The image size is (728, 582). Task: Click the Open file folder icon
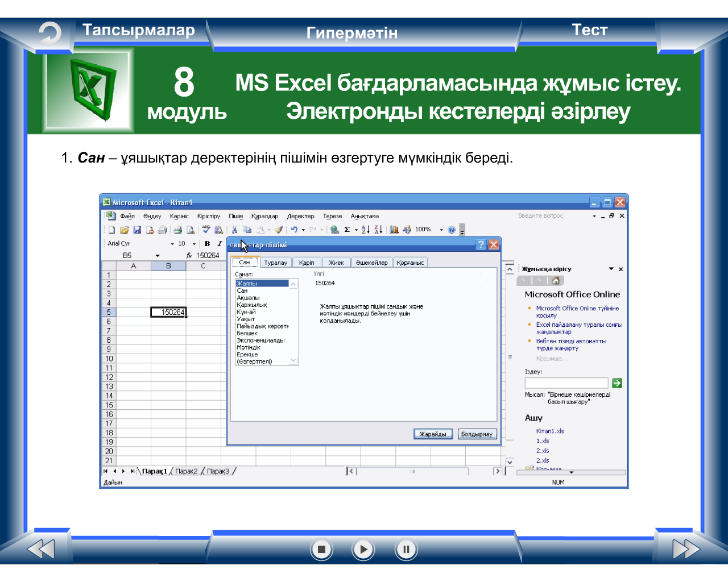point(124,230)
